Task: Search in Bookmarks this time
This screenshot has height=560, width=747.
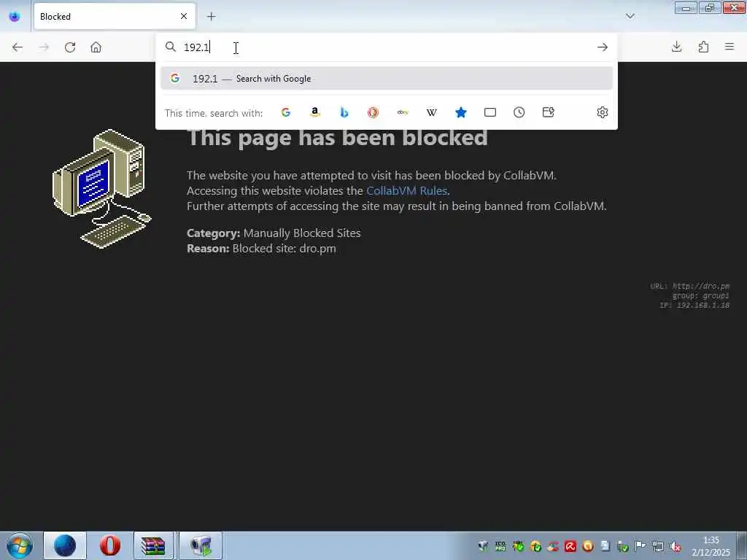Action: pyautogui.click(x=461, y=112)
